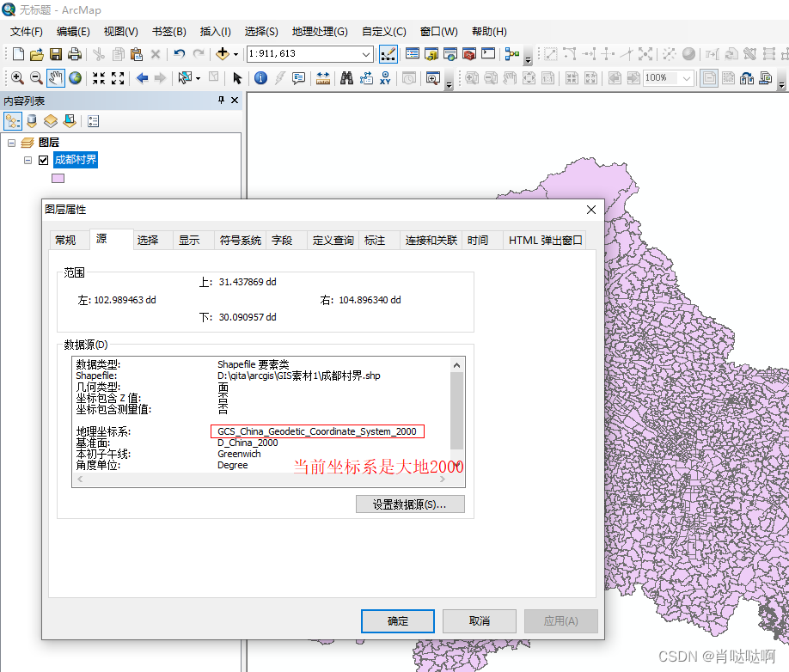
Task: Click the Add Data plus icon
Action: click(222, 54)
